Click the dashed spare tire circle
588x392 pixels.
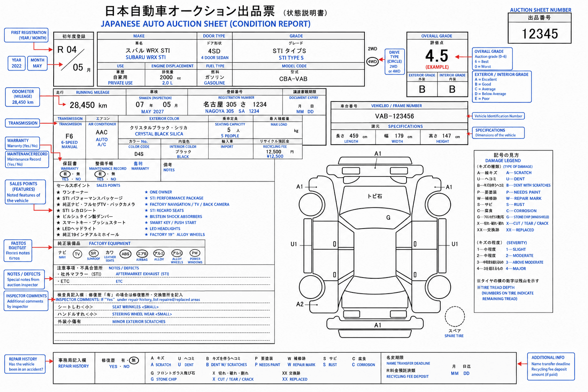tap(454, 317)
